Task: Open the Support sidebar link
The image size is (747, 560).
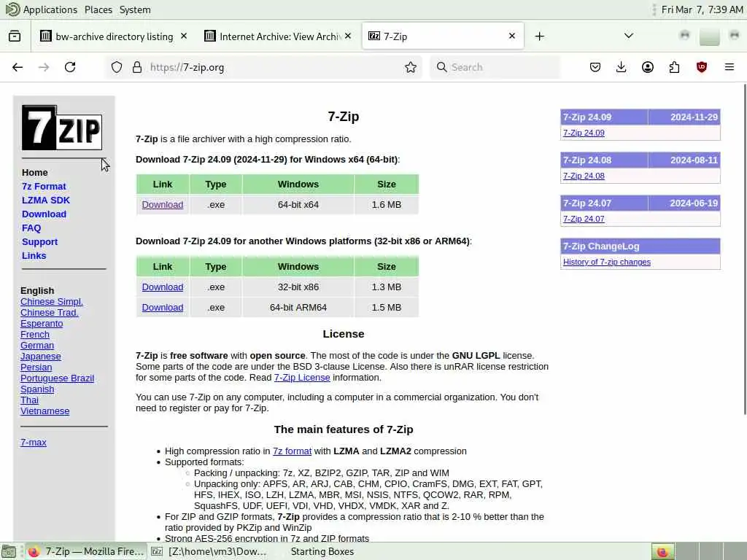Action: coord(39,241)
